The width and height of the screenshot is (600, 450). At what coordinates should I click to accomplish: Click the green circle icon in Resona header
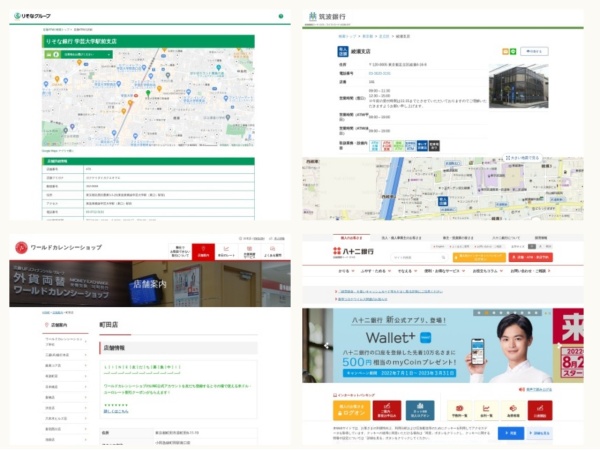tap(281, 16)
